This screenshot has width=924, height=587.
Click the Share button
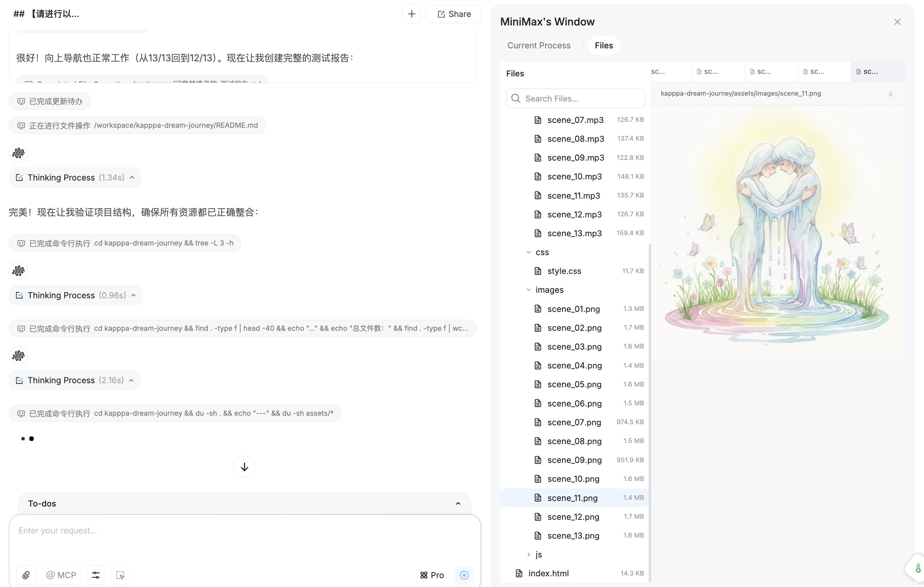[x=454, y=14]
